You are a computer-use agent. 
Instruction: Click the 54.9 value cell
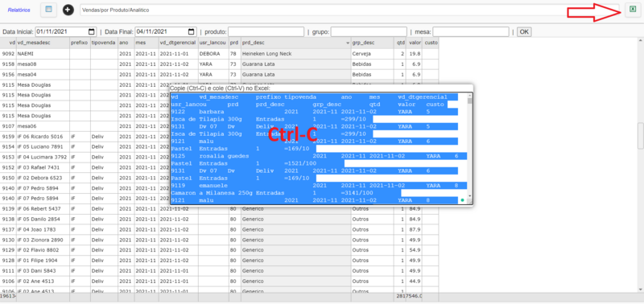[415, 250]
